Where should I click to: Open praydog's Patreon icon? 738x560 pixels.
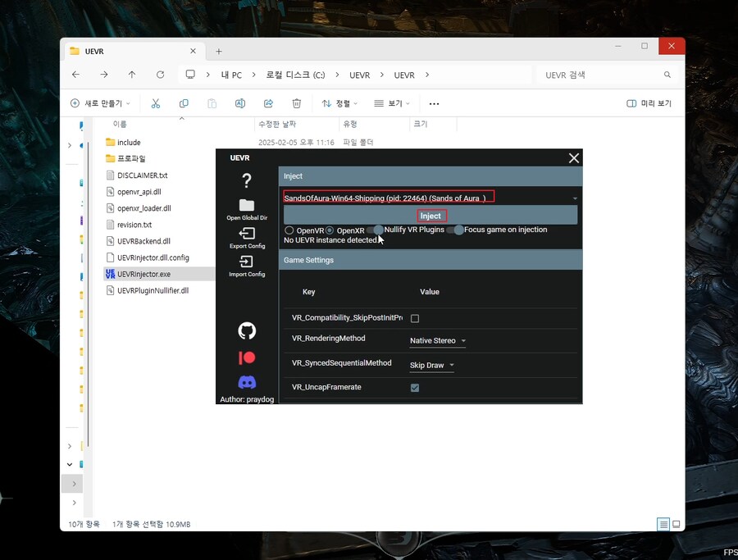pos(246,357)
